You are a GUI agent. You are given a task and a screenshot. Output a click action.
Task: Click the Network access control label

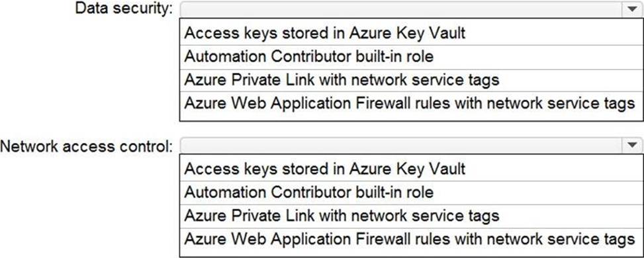click(x=87, y=146)
